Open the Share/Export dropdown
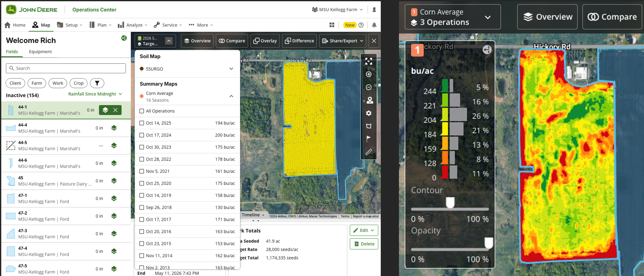The height and width of the screenshot is (276, 644). pyautogui.click(x=343, y=41)
